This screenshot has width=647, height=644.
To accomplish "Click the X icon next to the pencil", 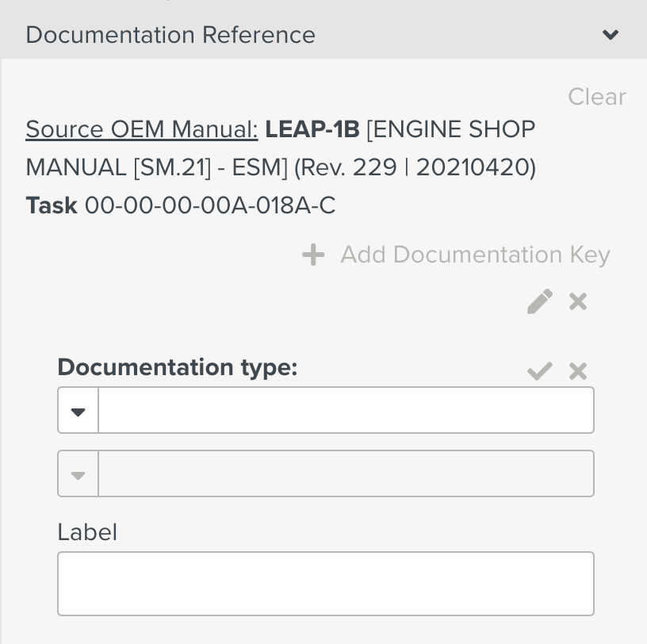I will 578,301.
